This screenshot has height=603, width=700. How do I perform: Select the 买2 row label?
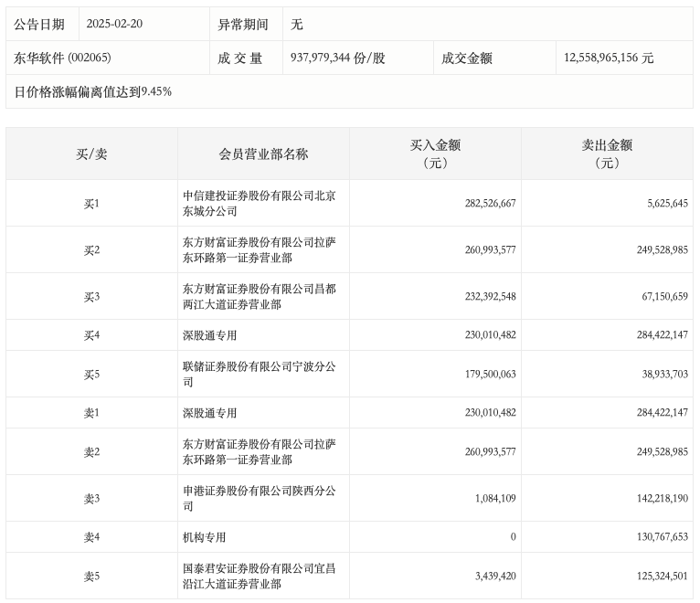(91, 250)
